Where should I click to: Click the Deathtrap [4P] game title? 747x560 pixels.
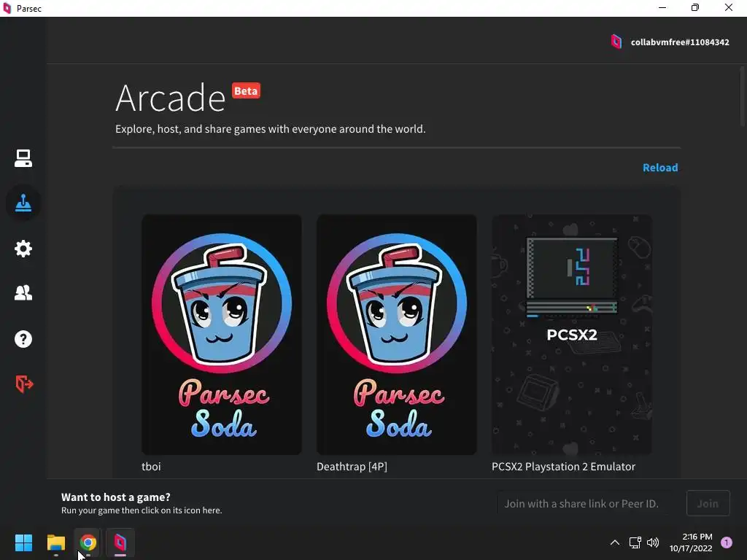(352, 467)
